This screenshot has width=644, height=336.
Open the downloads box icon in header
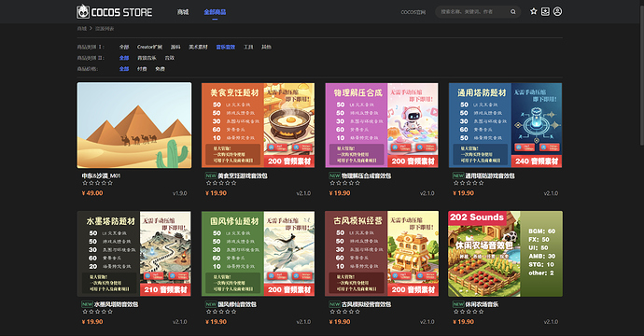pyautogui.click(x=545, y=11)
